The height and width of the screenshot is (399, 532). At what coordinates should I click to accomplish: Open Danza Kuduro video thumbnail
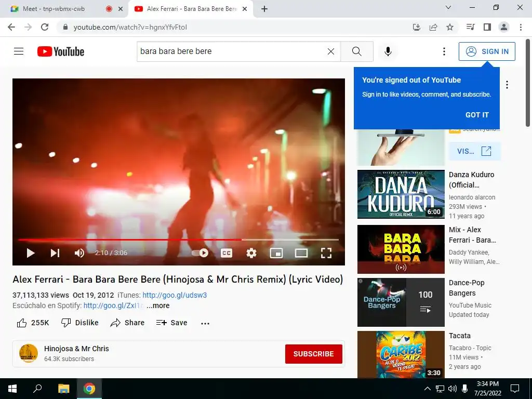point(401,194)
